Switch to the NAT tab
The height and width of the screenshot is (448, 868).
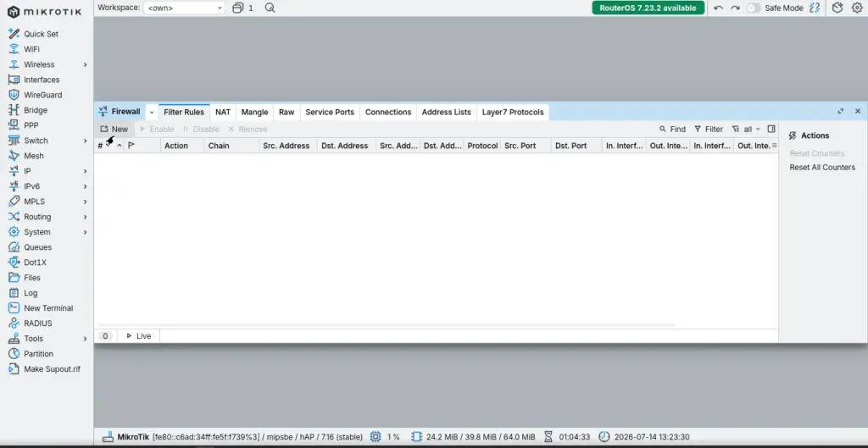(223, 112)
